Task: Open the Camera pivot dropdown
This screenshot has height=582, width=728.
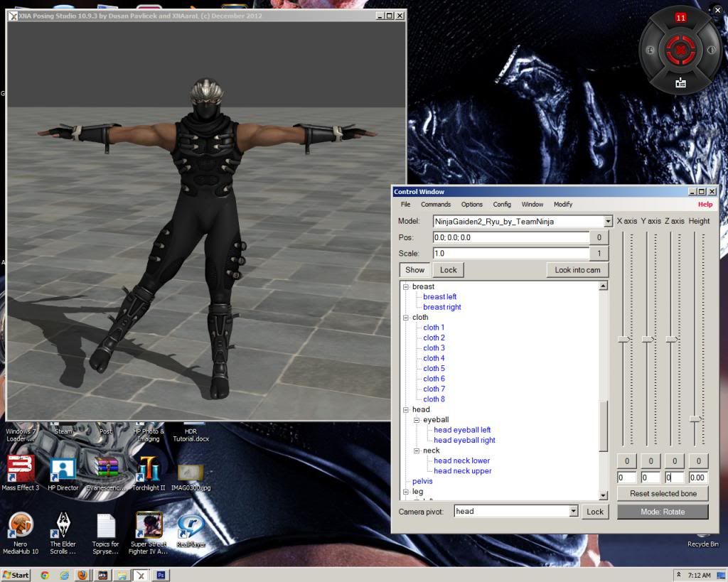Action: (x=574, y=511)
